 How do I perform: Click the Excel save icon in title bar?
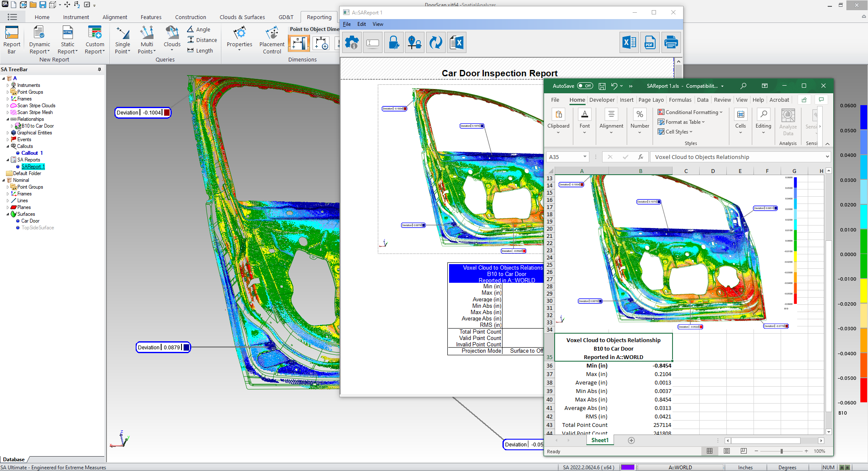[x=602, y=86]
